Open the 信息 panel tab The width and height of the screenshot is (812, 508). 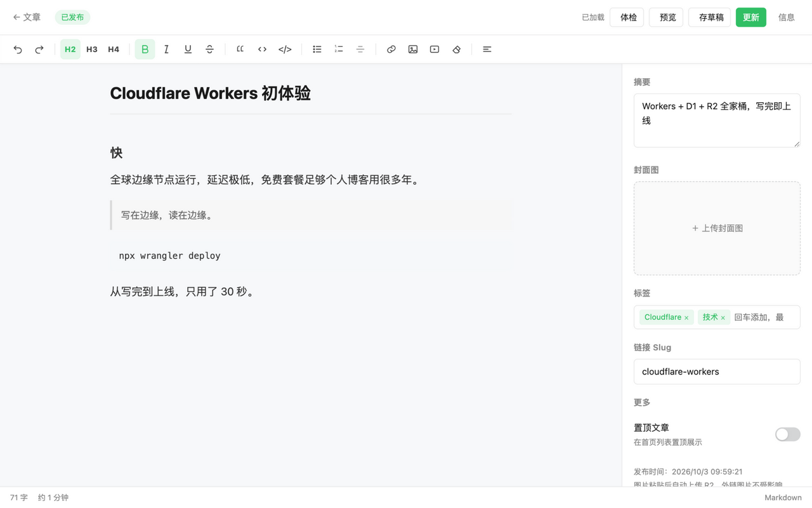787,17
